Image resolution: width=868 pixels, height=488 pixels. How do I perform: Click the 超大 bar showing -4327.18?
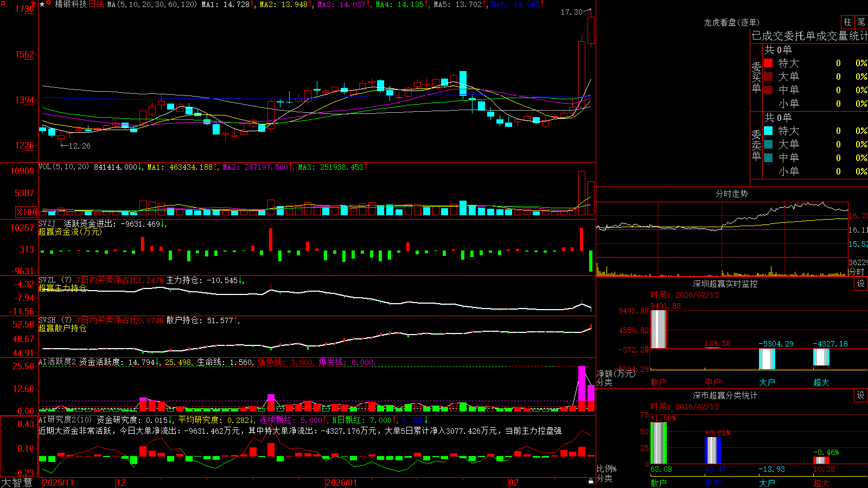click(x=821, y=357)
